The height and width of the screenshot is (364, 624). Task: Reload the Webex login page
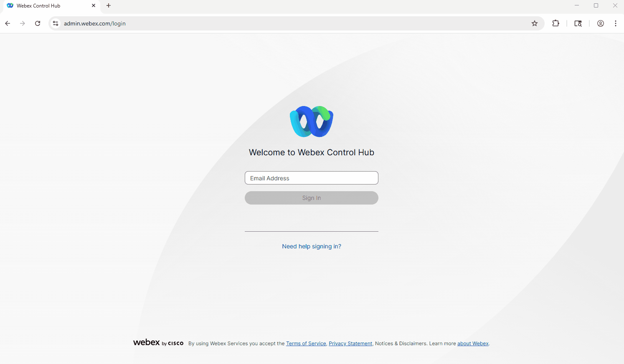click(38, 23)
